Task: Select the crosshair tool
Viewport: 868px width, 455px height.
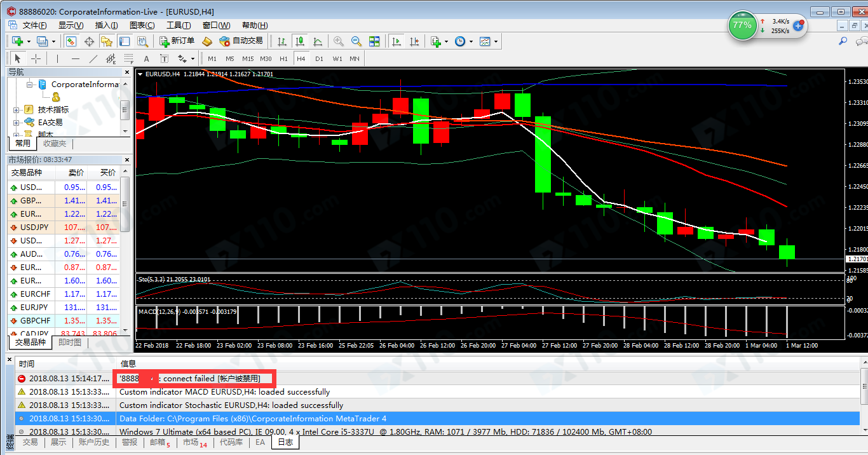Action: click(x=36, y=58)
